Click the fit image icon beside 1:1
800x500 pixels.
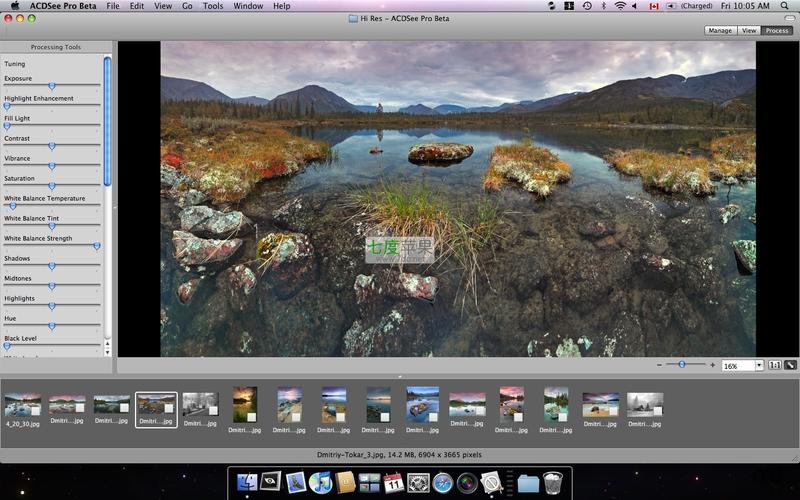790,365
